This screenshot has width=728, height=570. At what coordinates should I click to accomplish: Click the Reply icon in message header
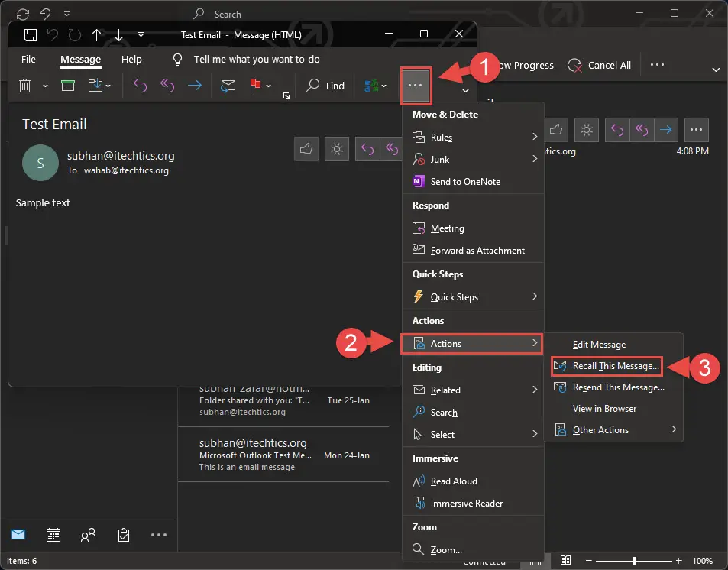367,149
